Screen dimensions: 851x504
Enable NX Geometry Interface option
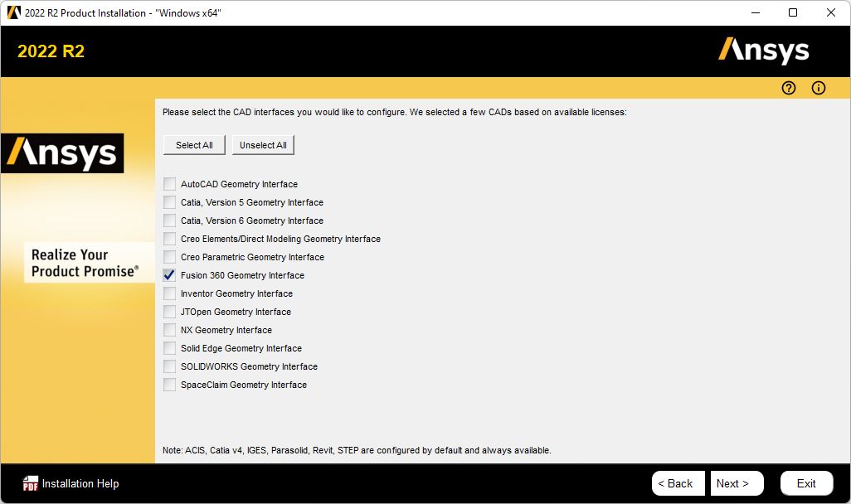tap(170, 330)
